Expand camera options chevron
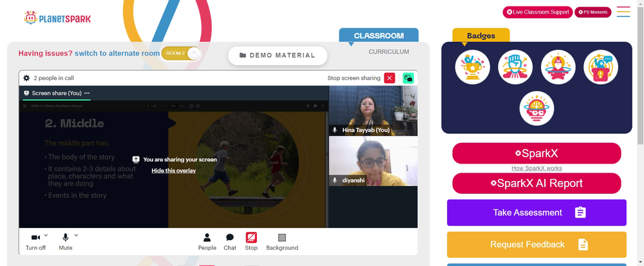 [x=46, y=235]
